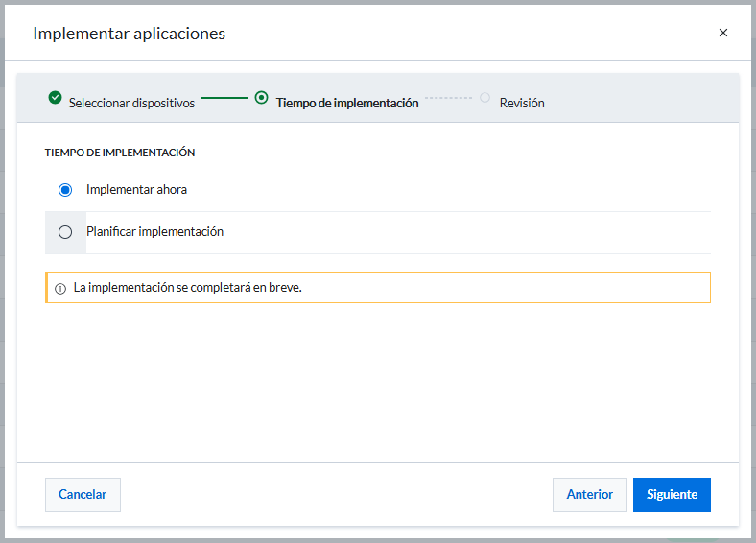This screenshot has height=543, width=756.
Task: Go to the Seleccionar dispositivos step
Action: click(x=131, y=103)
